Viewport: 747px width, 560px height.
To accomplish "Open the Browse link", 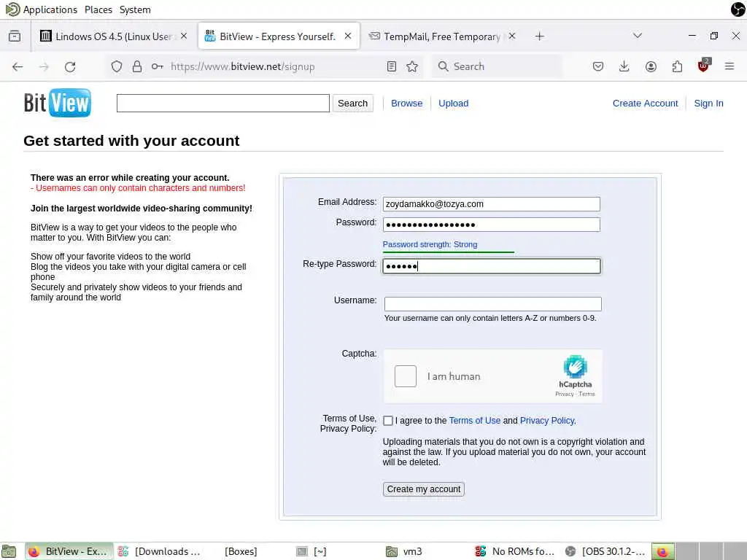I will point(407,104).
